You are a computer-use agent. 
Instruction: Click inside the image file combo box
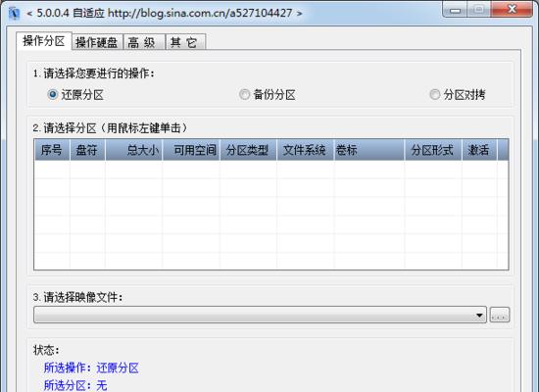[254, 315]
